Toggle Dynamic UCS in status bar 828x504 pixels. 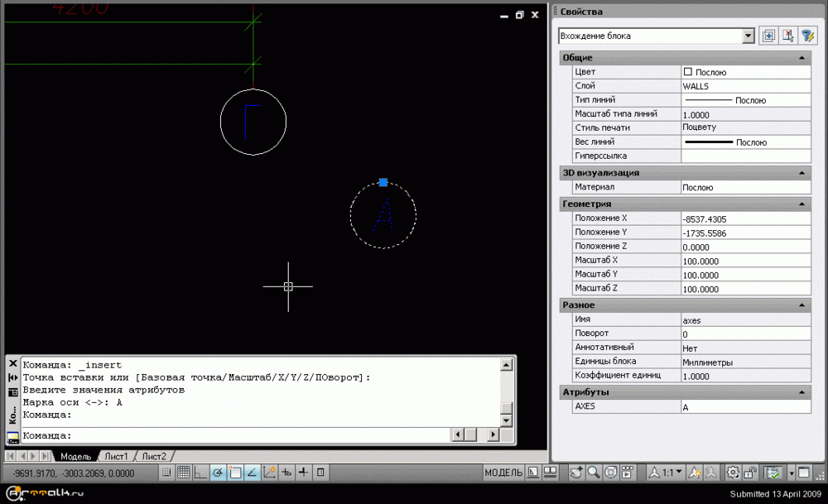tap(269, 473)
